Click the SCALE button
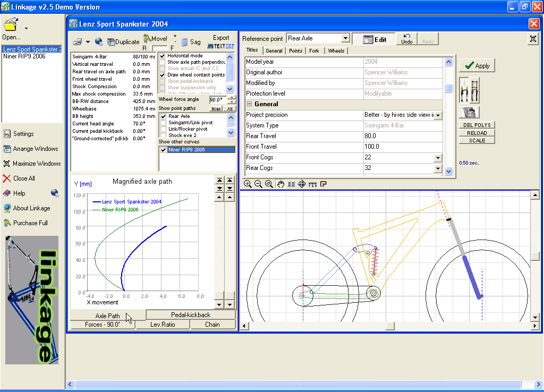The image size is (544, 392). point(477,141)
